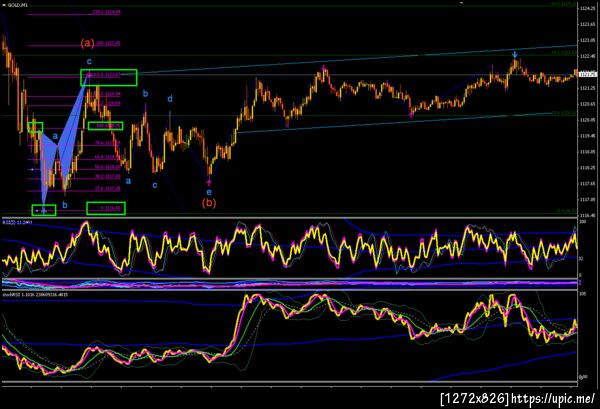Click 1120.05 on the price scale
This screenshot has width=600, height=409.
pos(588,120)
